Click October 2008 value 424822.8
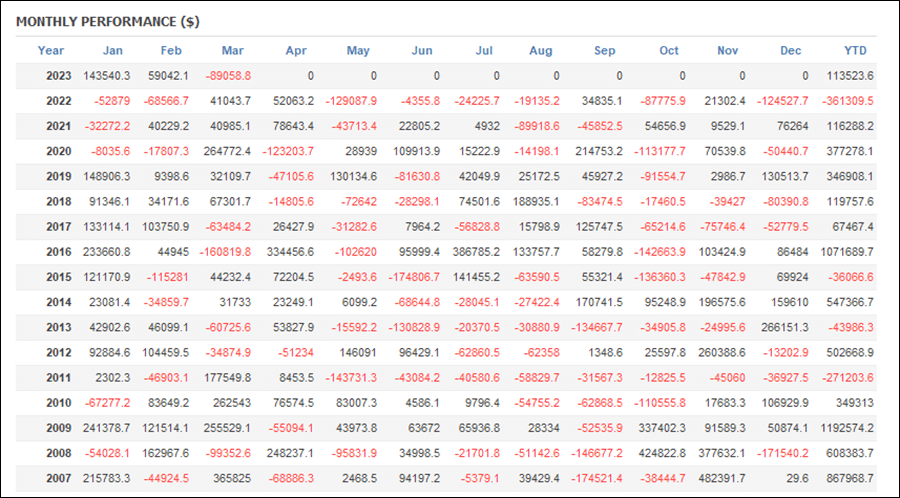This screenshot has width=900, height=498. coord(662,453)
